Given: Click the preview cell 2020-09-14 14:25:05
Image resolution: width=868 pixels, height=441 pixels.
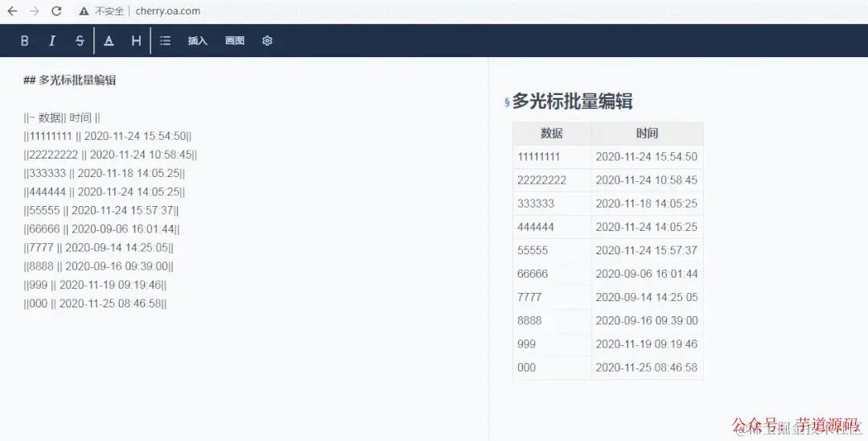Looking at the screenshot, I should click(x=647, y=297).
